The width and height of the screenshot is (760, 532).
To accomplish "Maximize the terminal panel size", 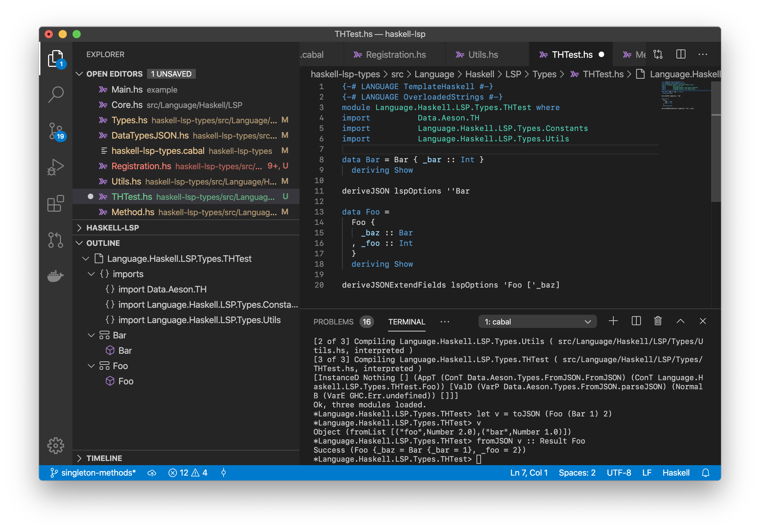I will [x=681, y=321].
